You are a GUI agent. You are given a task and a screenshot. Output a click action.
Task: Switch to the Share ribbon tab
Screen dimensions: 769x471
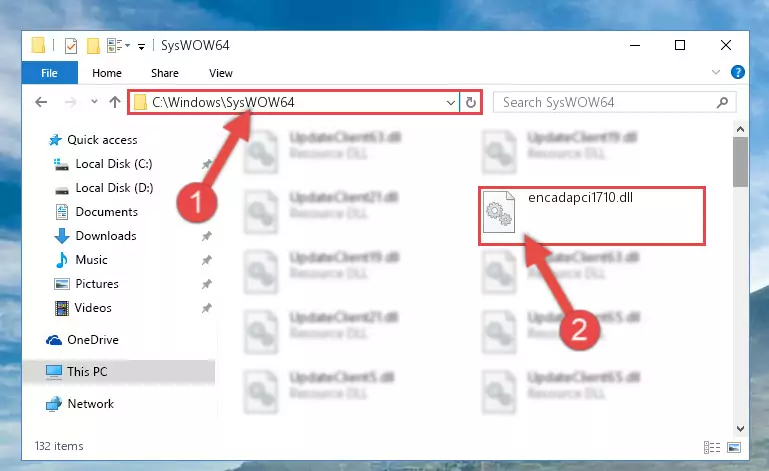click(165, 73)
